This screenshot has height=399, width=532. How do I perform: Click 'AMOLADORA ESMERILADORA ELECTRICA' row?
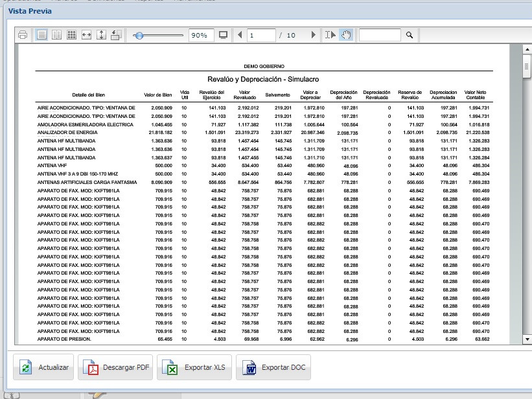click(263, 124)
